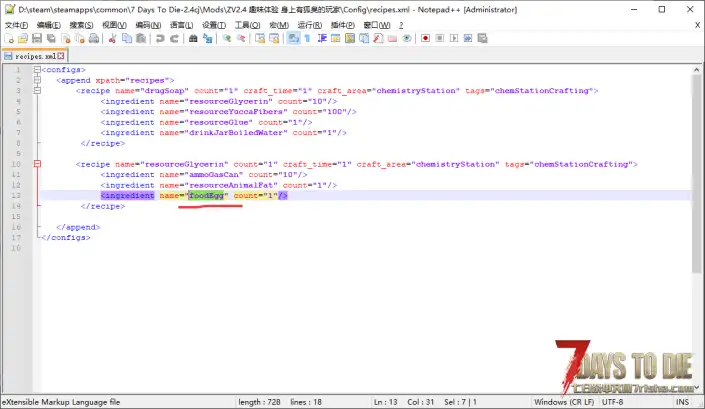
Task: Collapse the drugSoap recipe fold on line 3
Action: 37,90
